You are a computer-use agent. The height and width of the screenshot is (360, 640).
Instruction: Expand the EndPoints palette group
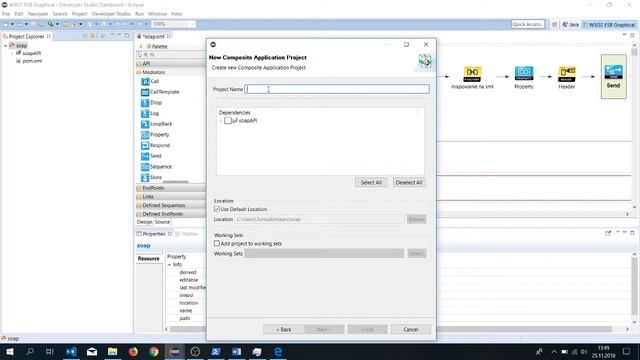coord(171,188)
